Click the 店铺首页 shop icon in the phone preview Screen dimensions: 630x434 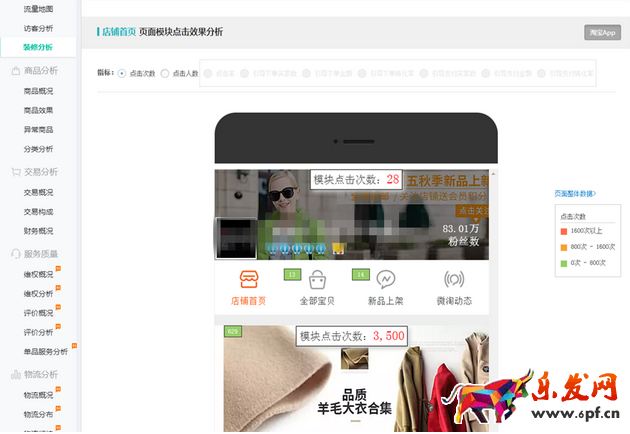(x=249, y=279)
